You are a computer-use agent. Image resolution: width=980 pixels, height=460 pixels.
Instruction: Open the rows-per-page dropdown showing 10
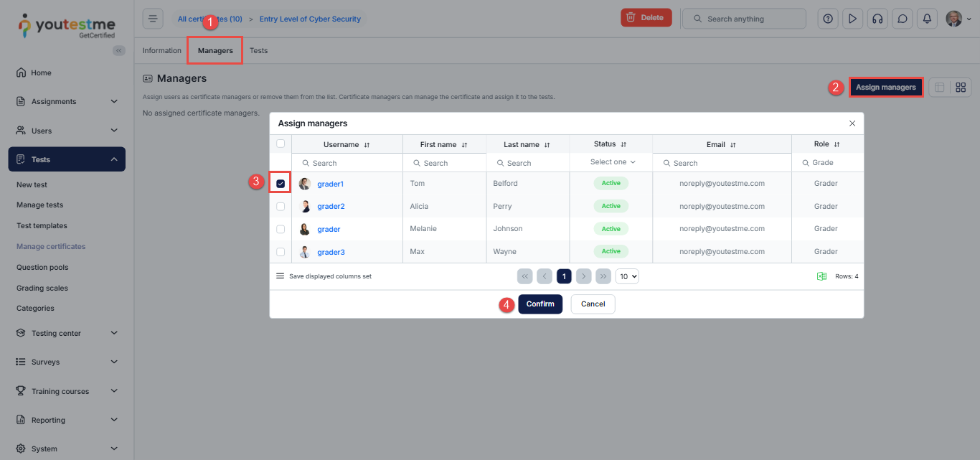pos(627,276)
